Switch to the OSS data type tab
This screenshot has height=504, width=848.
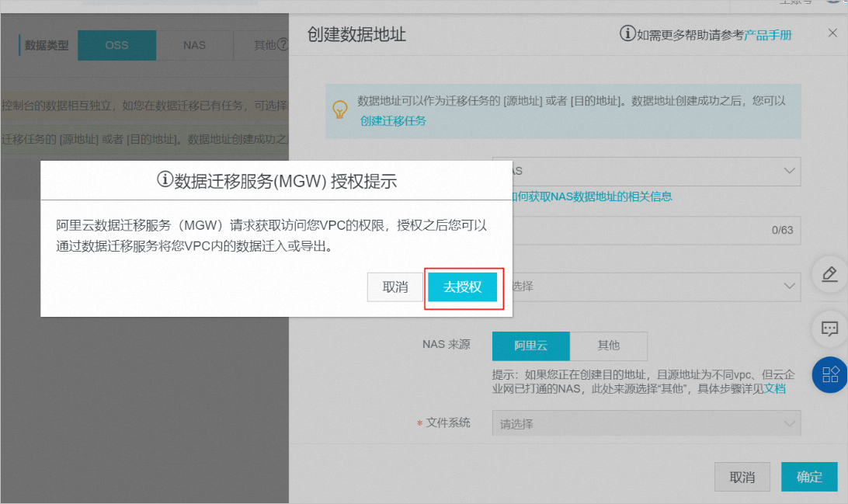tap(116, 45)
